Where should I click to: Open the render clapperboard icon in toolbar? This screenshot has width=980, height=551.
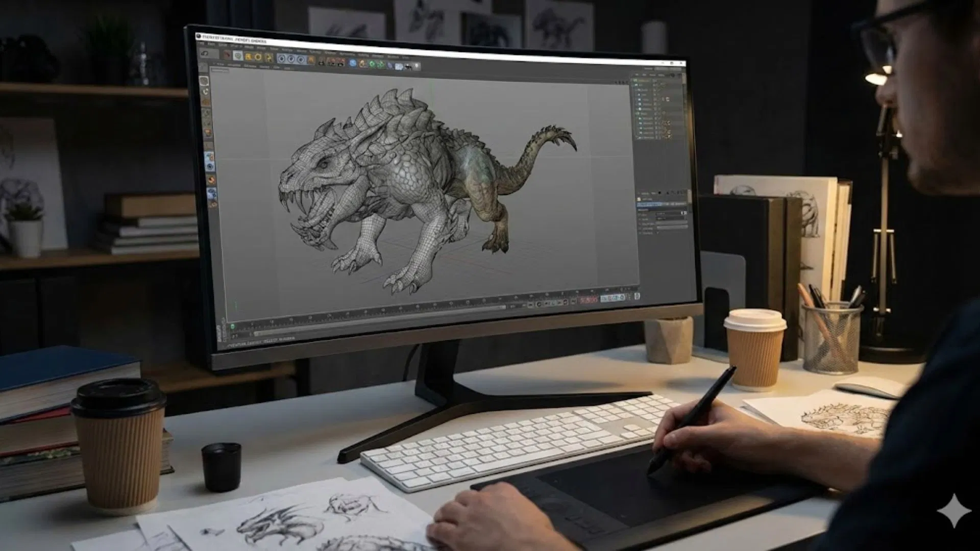tap(331, 62)
